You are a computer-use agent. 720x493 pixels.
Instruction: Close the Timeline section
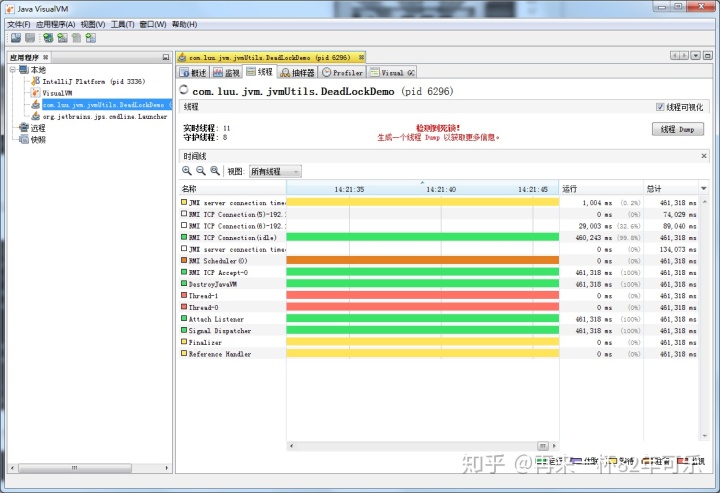click(x=704, y=156)
